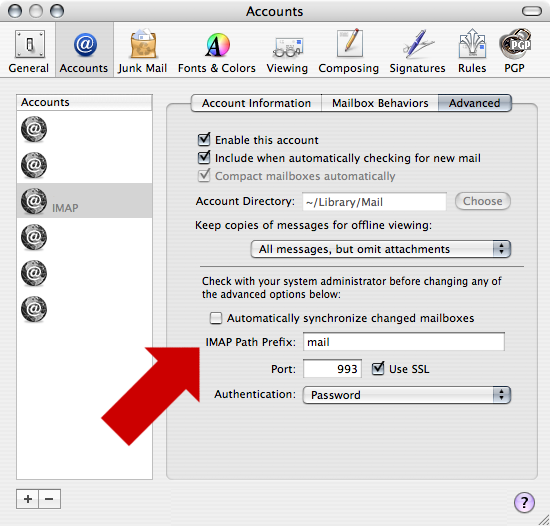Click the toolbar toggle pill in title bar
Viewport: 550px width, 526px height.
click(x=532, y=11)
